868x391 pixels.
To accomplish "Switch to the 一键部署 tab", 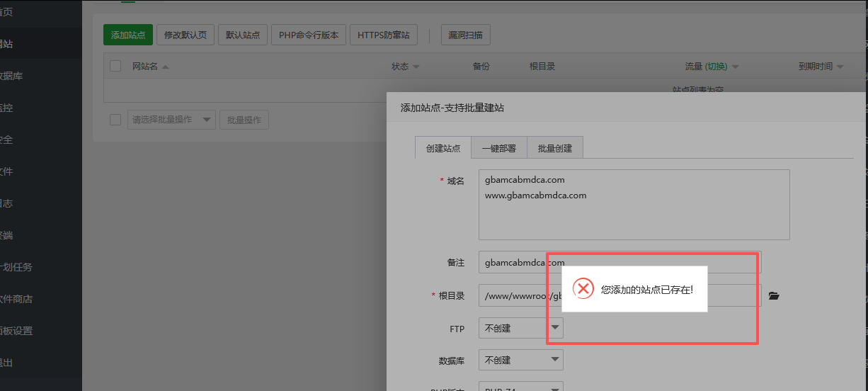I will pos(499,148).
